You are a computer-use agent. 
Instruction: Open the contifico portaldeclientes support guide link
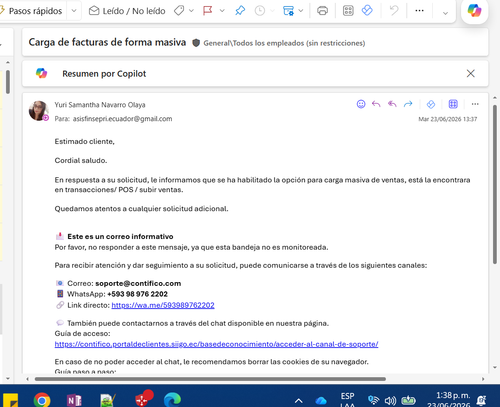point(216,344)
